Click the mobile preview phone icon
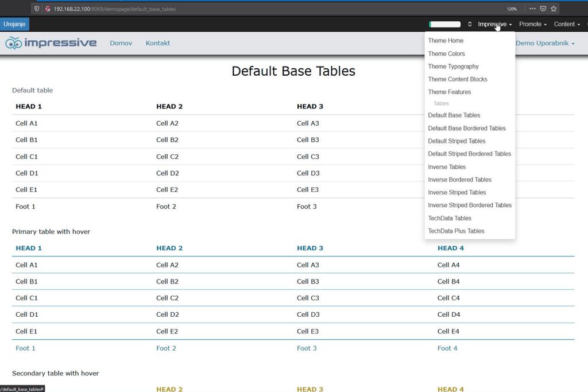The image size is (588, 392). point(470,24)
